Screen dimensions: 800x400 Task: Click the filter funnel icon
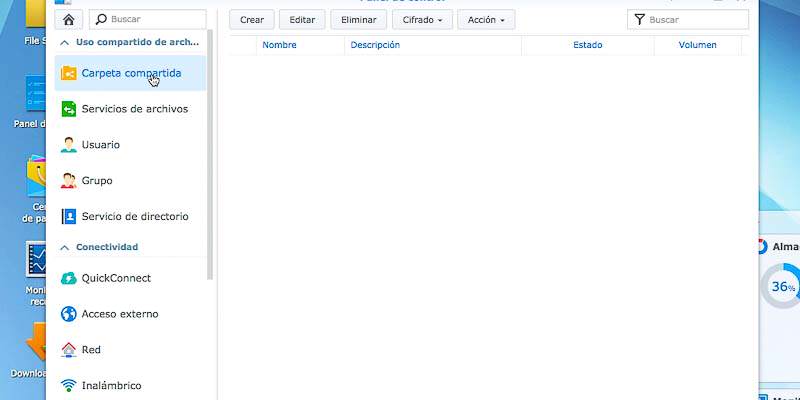(x=639, y=20)
